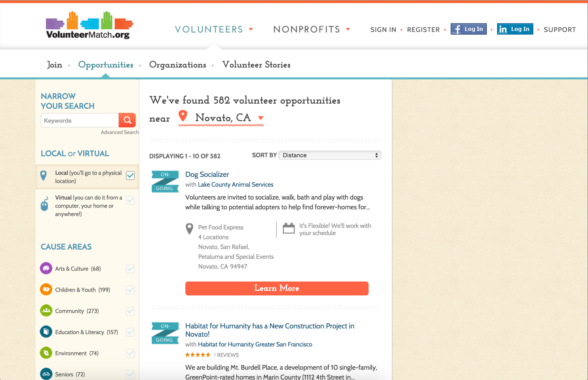This screenshot has height=380, width=588.
Task: Click the Environment leaf icon
Action: coord(46,353)
